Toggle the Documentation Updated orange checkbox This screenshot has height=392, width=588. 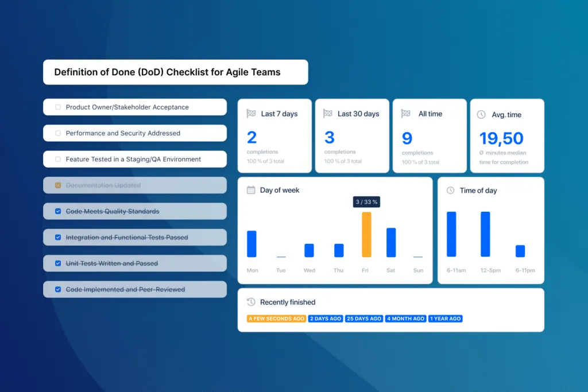click(58, 185)
